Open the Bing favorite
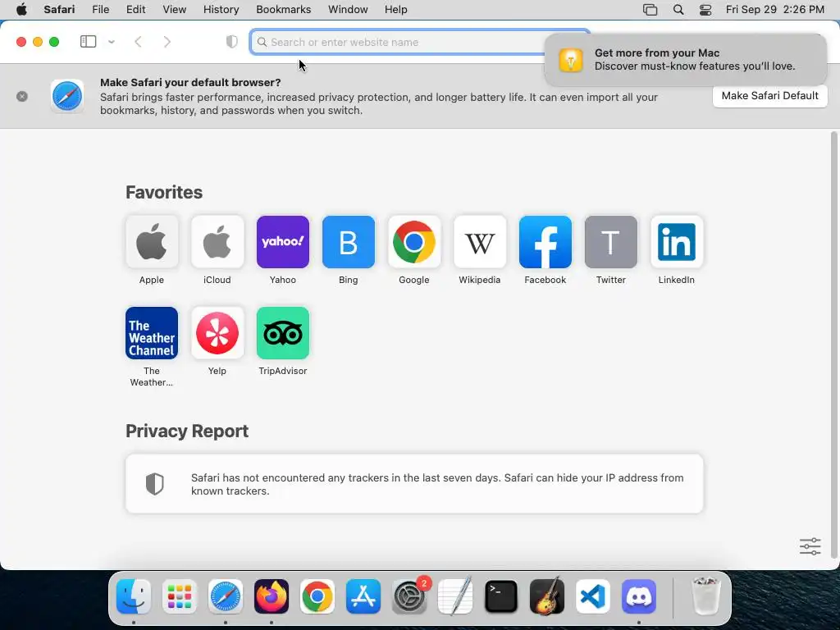This screenshot has height=630, width=840. point(348,242)
